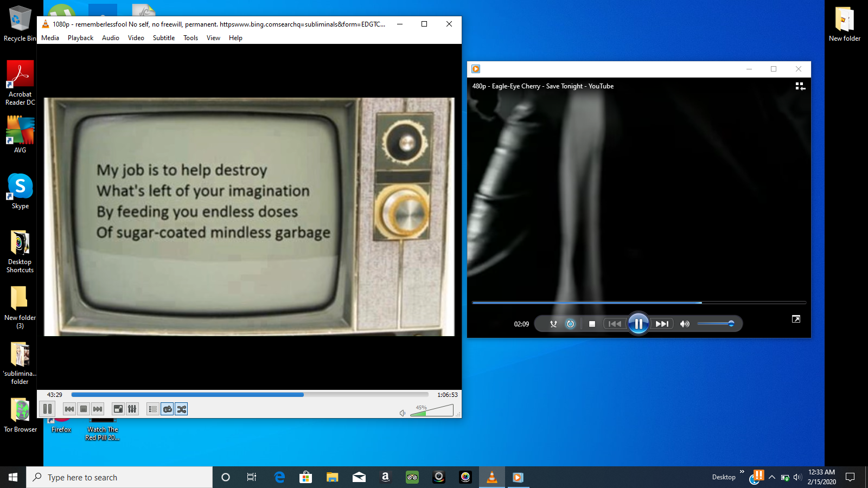This screenshot has height=488, width=868.
Task: Open VLC Video menu
Action: coord(136,38)
